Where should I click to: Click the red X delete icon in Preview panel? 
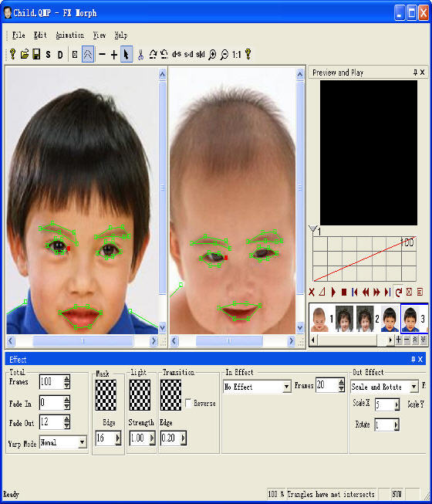click(312, 292)
